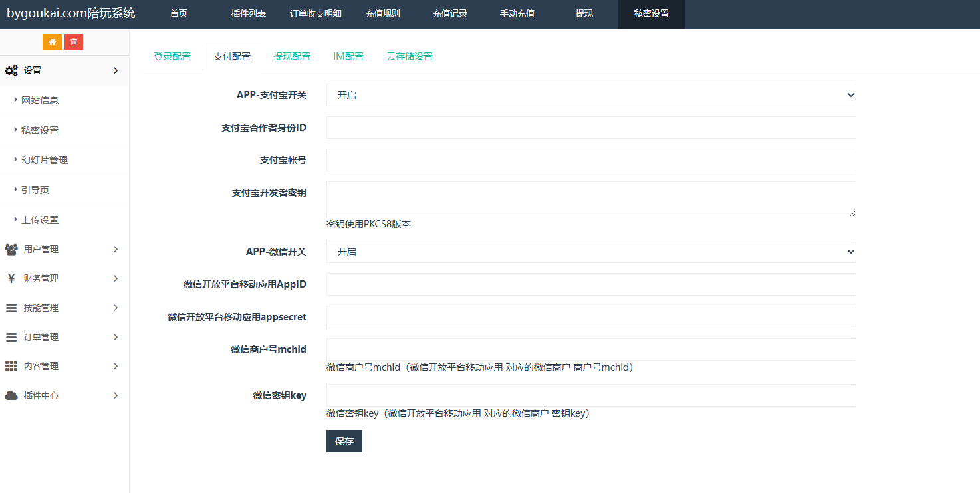This screenshot has width=980, height=493.
Task: Expand the 订单管理 chevron
Action: (116, 337)
